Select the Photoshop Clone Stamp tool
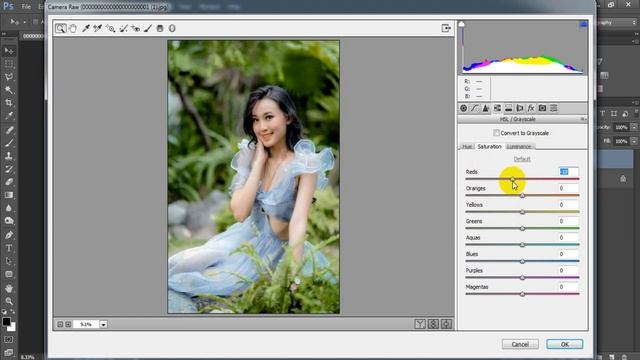 (x=9, y=156)
